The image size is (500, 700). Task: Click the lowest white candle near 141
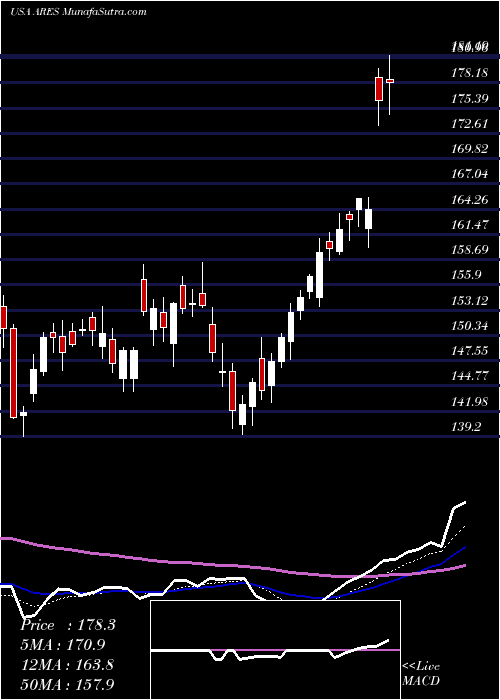(x=242, y=414)
